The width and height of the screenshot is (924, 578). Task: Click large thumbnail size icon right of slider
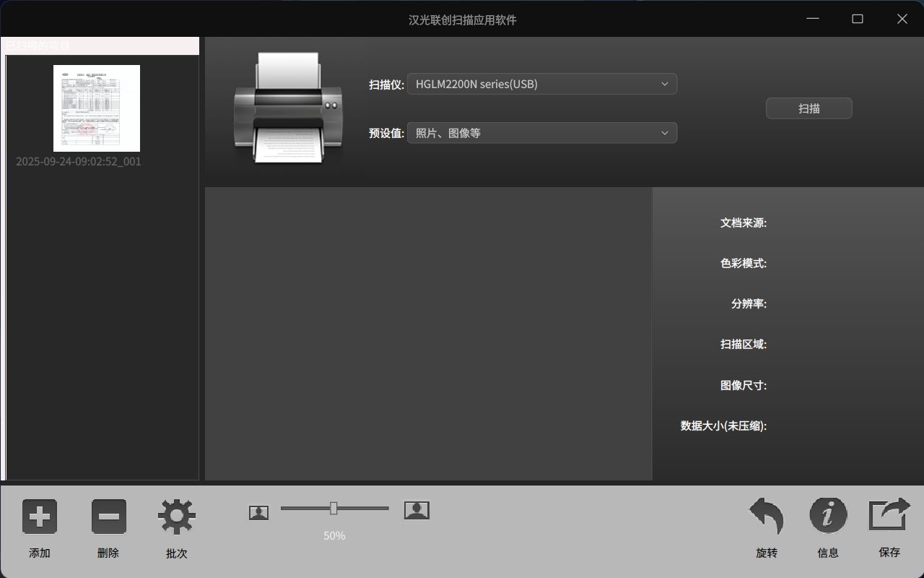[x=417, y=510]
